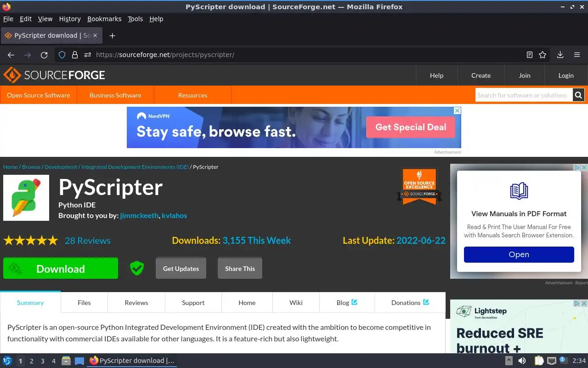Open the external Blog tab
The image size is (588, 368).
click(x=347, y=303)
